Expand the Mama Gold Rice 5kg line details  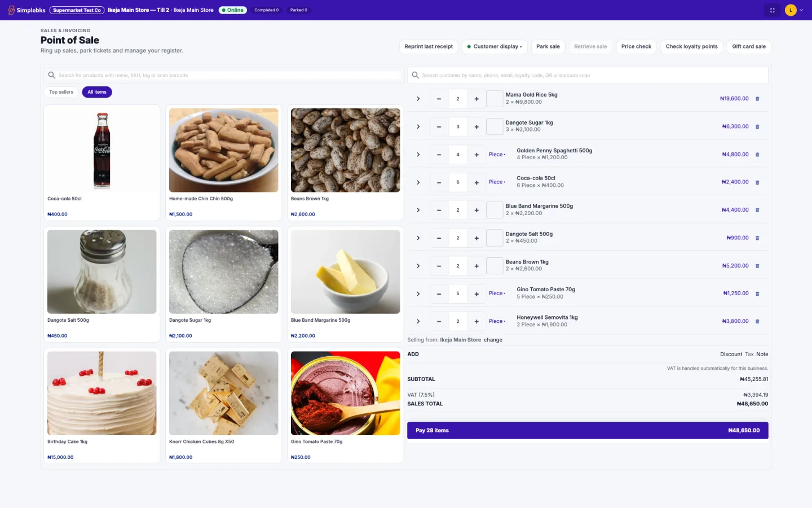point(418,99)
